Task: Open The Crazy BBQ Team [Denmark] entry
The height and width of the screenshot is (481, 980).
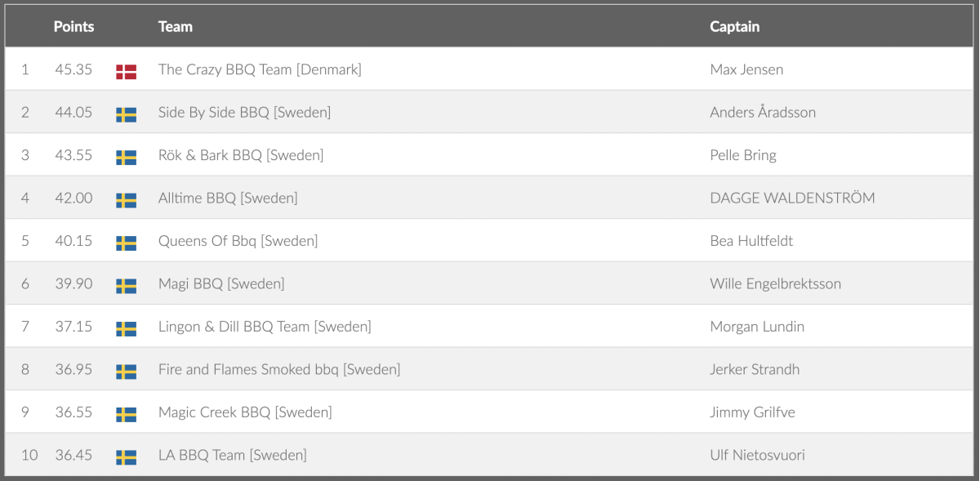Action: [260, 70]
